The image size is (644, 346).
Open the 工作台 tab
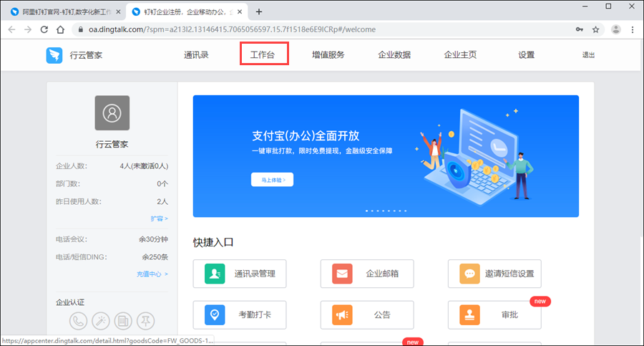tap(263, 55)
